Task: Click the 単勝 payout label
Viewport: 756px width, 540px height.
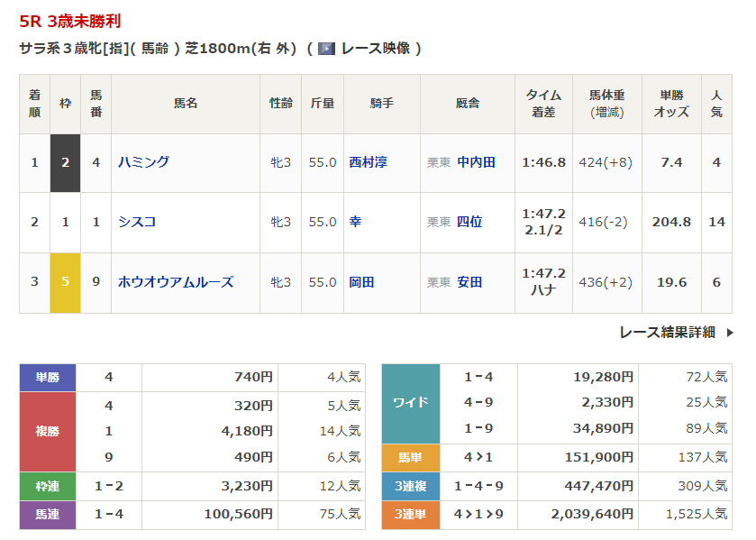Action: point(48,377)
